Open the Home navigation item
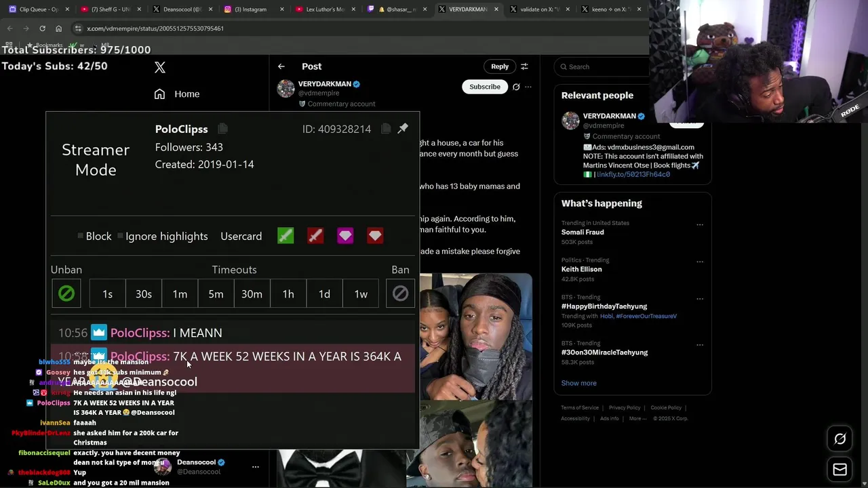 (x=177, y=94)
